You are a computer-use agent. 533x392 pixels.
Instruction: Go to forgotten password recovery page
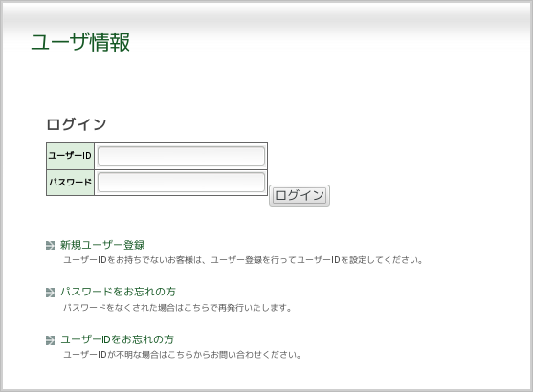pyautogui.click(x=118, y=292)
